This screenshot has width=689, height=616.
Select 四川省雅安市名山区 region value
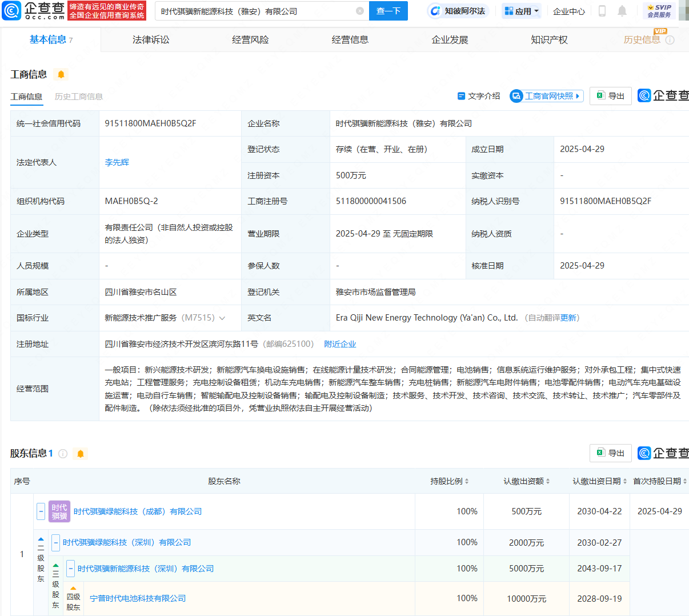click(x=141, y=292)
